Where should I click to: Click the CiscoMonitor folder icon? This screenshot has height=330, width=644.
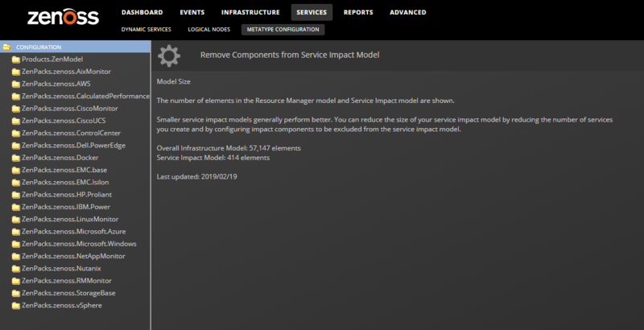tap(16, 109)
